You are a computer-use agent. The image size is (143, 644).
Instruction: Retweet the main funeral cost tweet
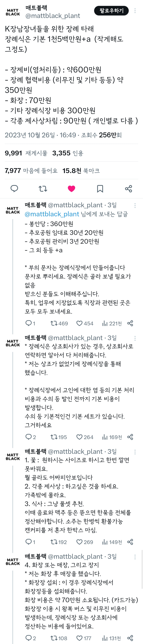43,189
